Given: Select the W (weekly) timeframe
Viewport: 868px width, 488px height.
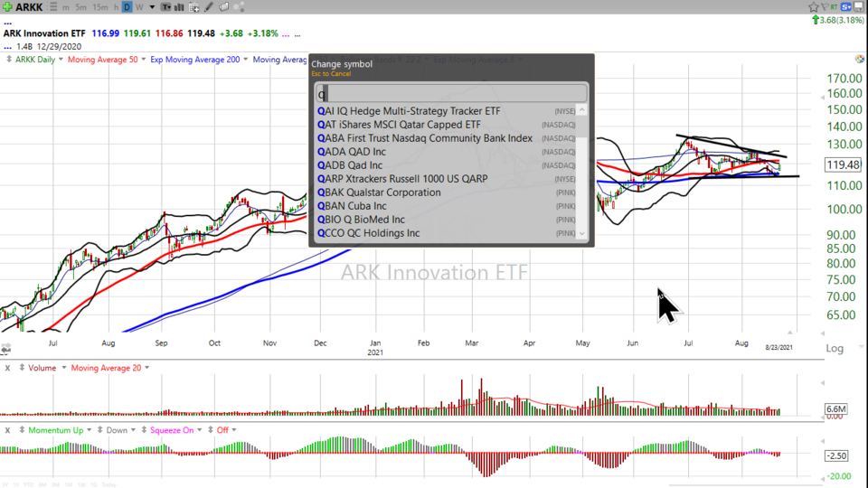Looking at the screenshot, I should pos(139,7).
